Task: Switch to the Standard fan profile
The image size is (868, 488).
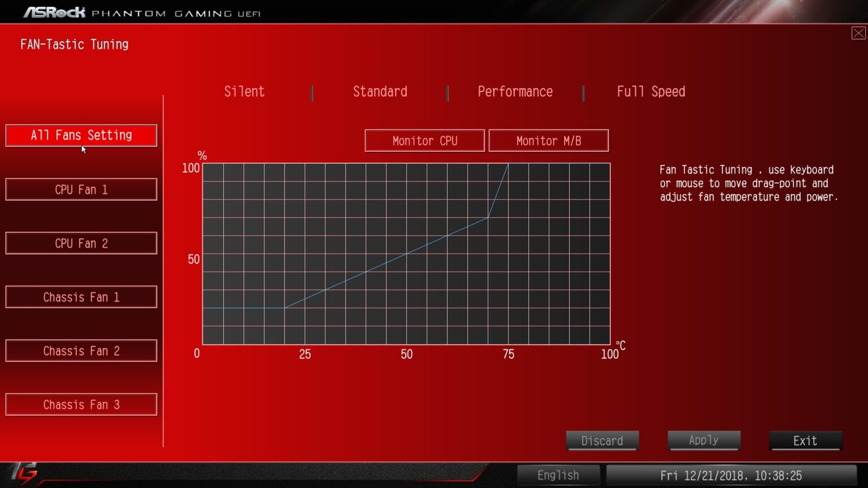Action: [x=380, y=91]
